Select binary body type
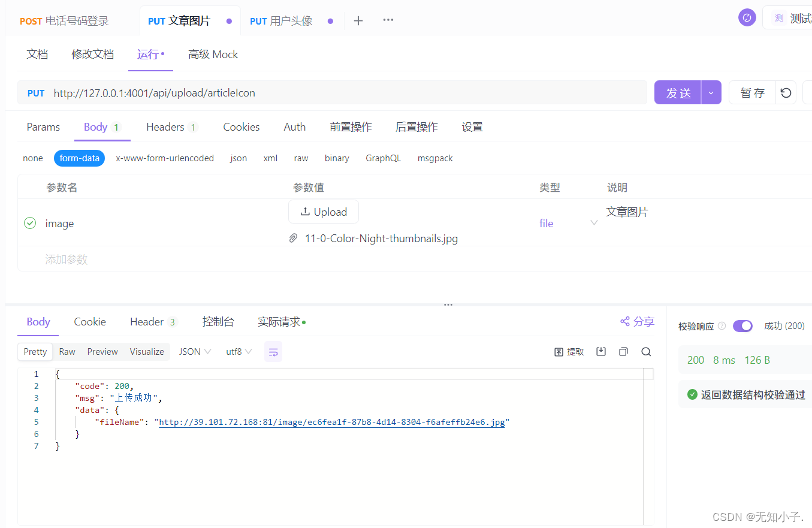The height and width of the screenshot is (528, 812). pos(337,158)
